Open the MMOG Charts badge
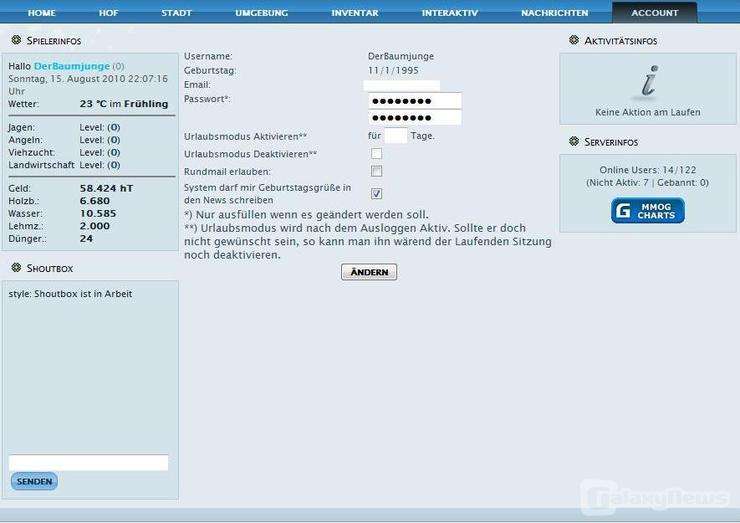Screen dimensions: 740x523 pyautogui.click(x=648, y=211)
